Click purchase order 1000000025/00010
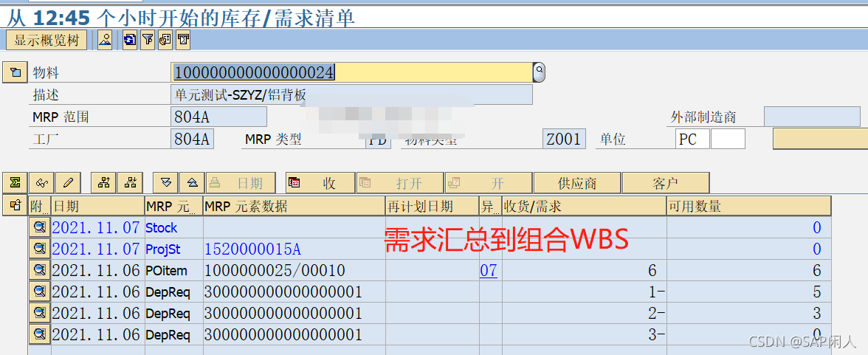Viewport: 868px width, 355px height. pyautogui.click(x=275, y=270)
